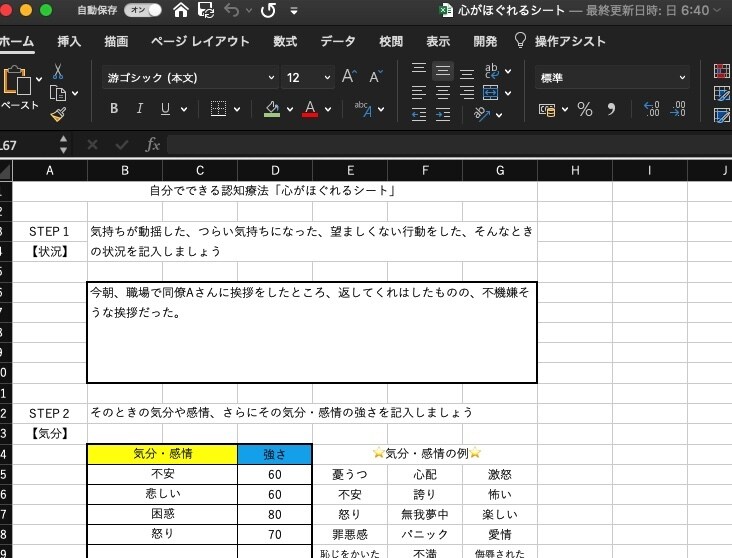This screenshot has height=558, width=732.
Task: Click the Home icon in title bar
Action: (181, 10)
